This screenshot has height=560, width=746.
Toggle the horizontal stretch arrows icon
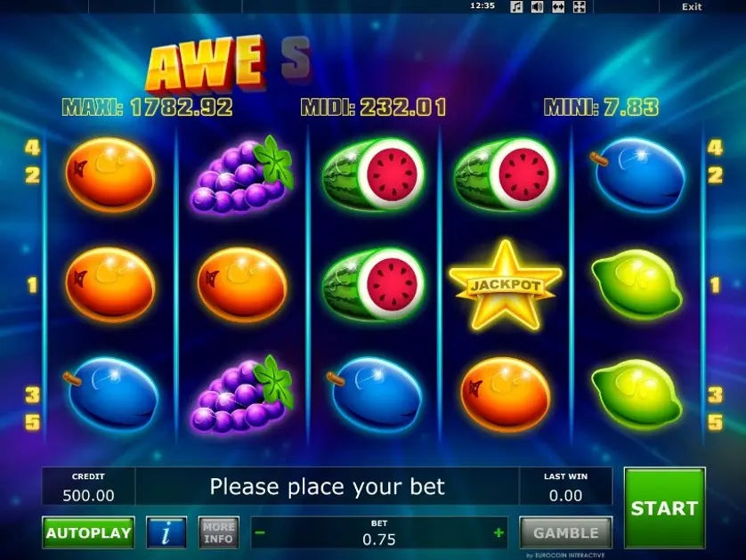click(558, 6)
